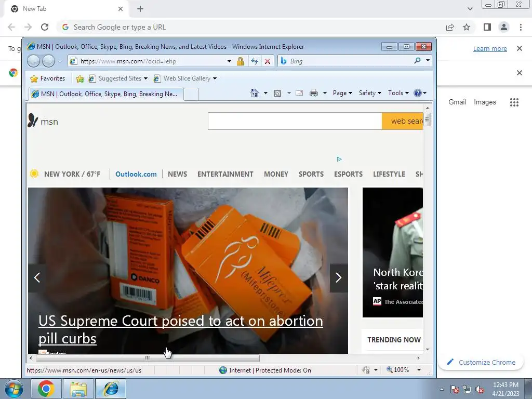The height and width of the screenshot is (399, 532).
Task: Open Favorites star button in IE
Action: click(x=47, y=78)
